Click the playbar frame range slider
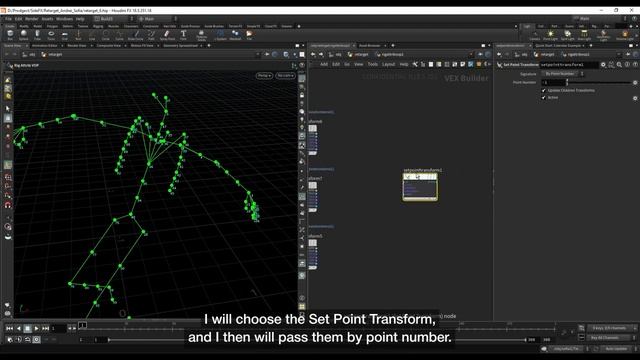The height and width of the screenshot is (360, 640). click(317, 340)
